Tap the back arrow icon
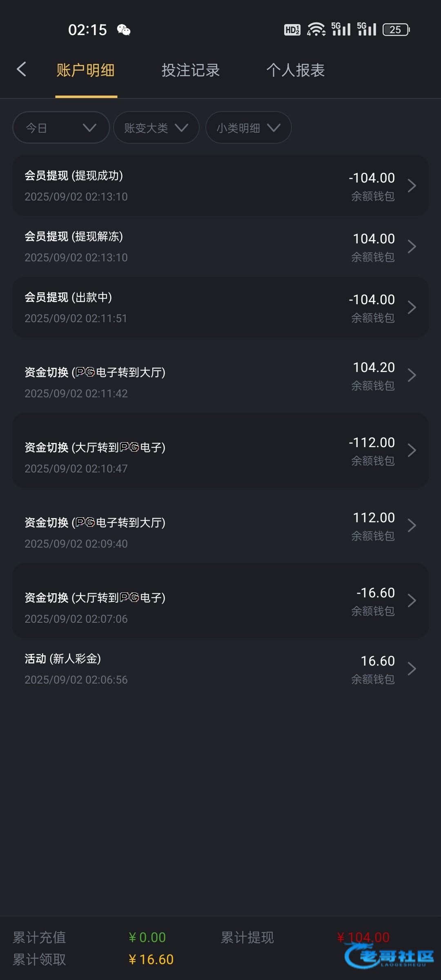441x980 pixels. click(22, 69)
